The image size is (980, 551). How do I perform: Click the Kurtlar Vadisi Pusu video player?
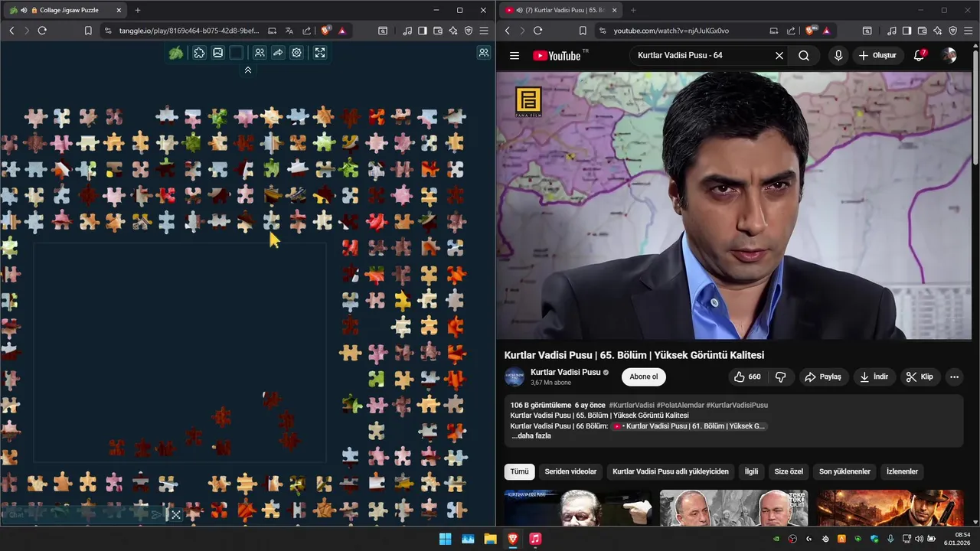pyautogui.click(x=733, y=205)
